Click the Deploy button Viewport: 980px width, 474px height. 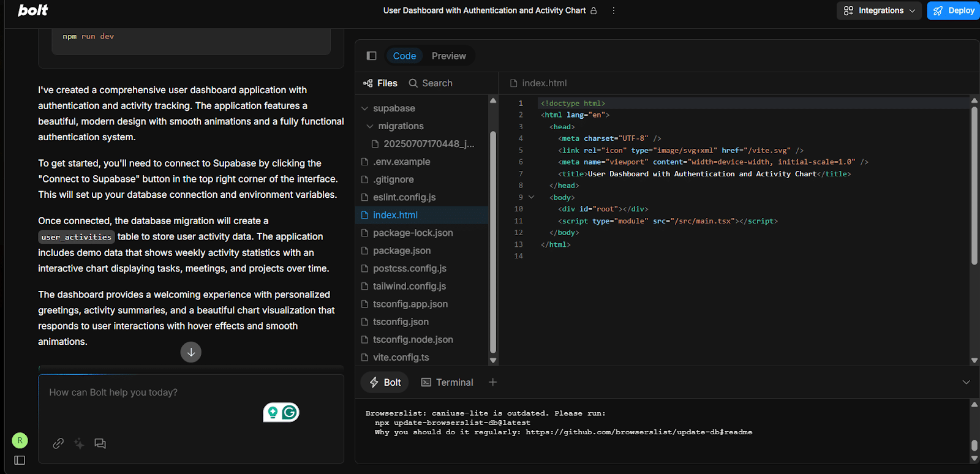point(954,10)
